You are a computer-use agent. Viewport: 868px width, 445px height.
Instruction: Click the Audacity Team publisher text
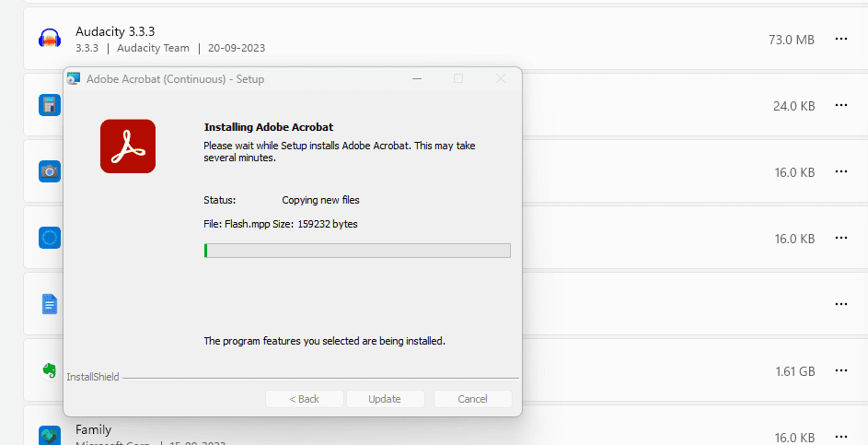coord(153,48)
